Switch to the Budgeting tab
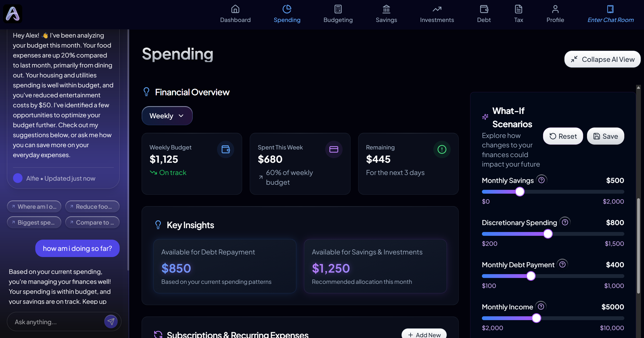Image resolution: width=644 pixels, height=338 pixels. pyautogui.click(x=338, y=14)
